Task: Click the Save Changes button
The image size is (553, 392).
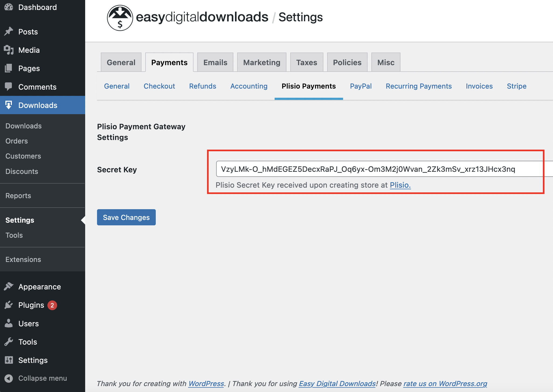Action: point(126,217)
